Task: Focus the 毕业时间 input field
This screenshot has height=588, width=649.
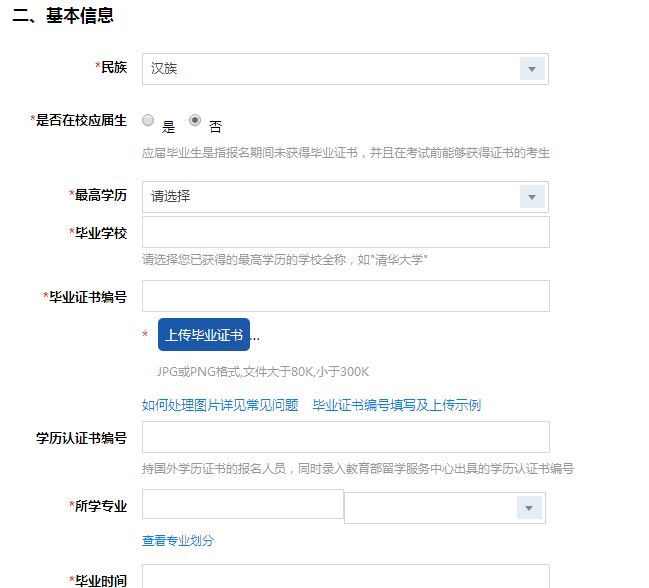Action: [345, 577]
